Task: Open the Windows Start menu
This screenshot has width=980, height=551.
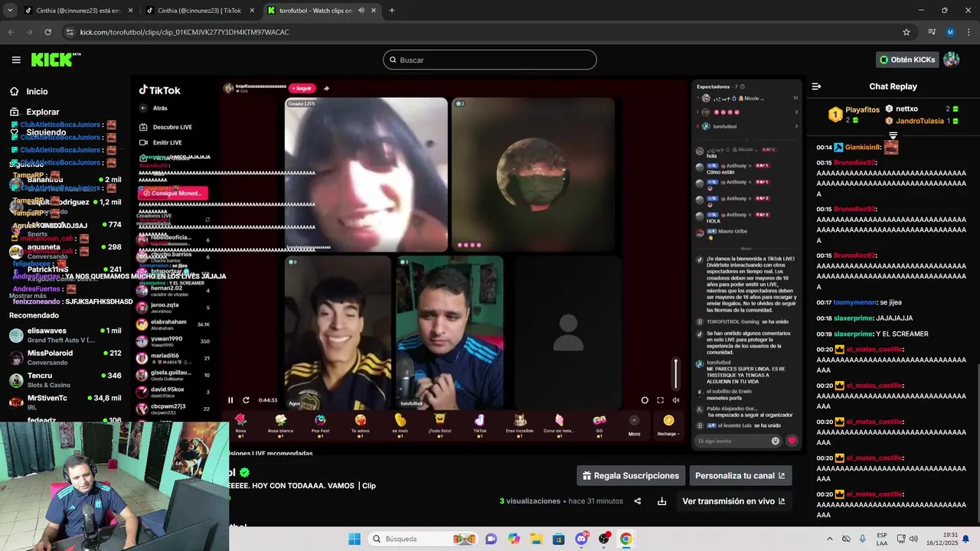Action: tap(354, 539)
